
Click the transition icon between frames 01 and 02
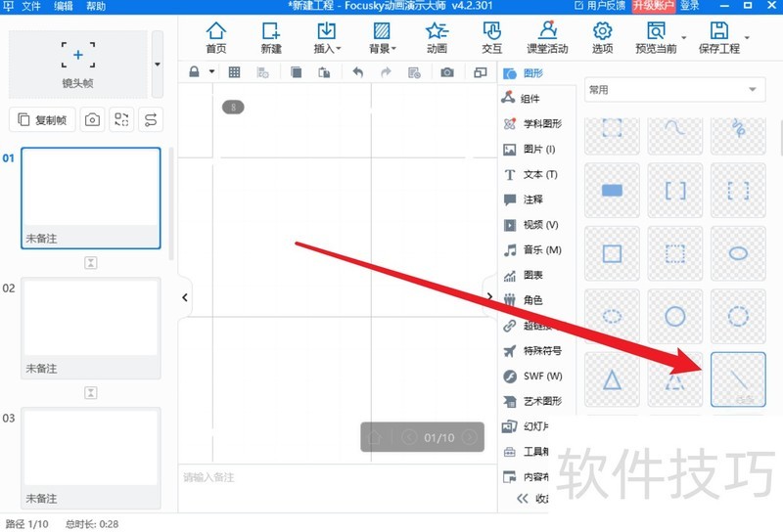click(x=90, y=263)
